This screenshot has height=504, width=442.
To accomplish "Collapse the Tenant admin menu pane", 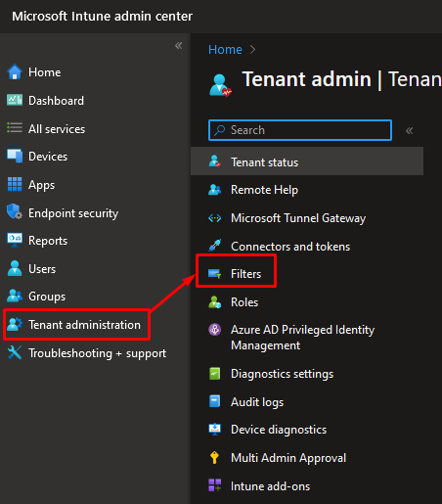I will tap(410, 130).
